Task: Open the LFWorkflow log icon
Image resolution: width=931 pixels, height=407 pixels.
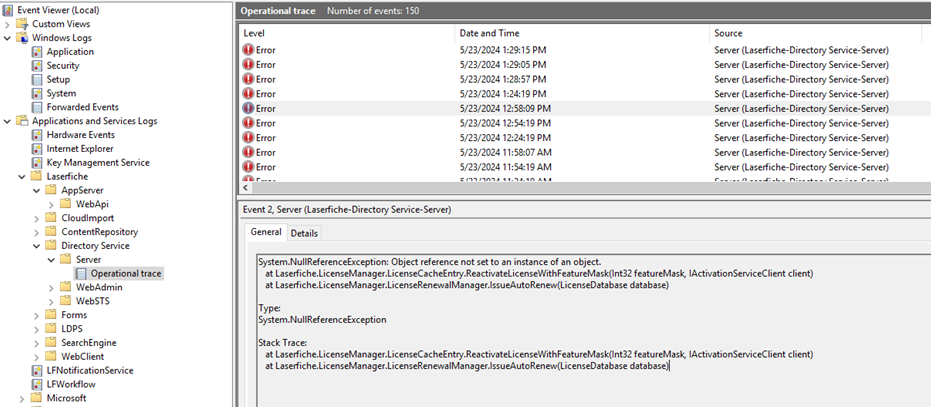Action: (x=37, y=384)
